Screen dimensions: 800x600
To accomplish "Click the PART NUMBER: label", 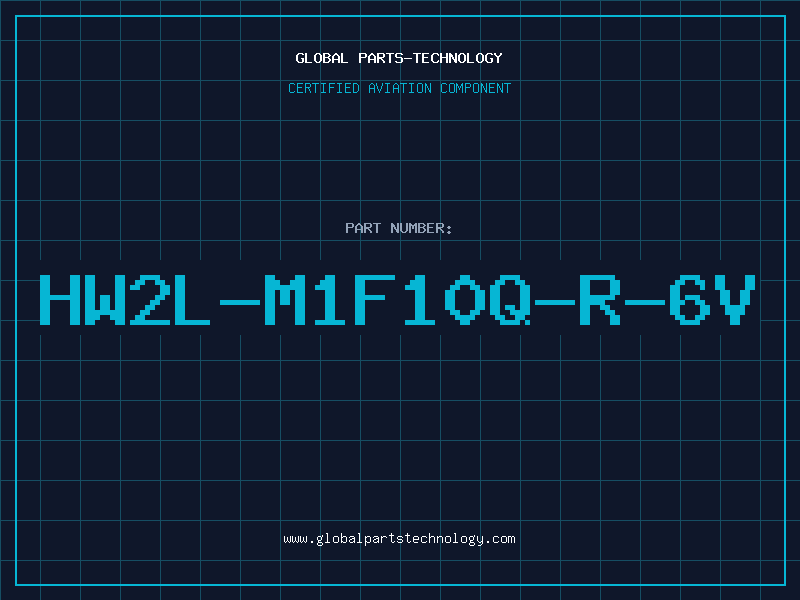I will pos(399,228).
